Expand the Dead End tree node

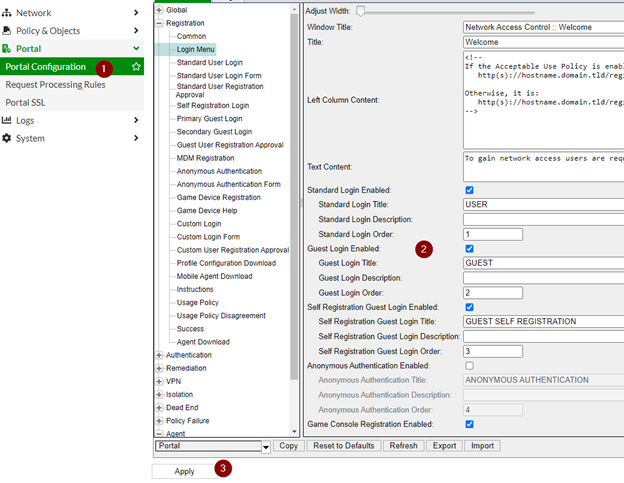click(x=159, y=408)
